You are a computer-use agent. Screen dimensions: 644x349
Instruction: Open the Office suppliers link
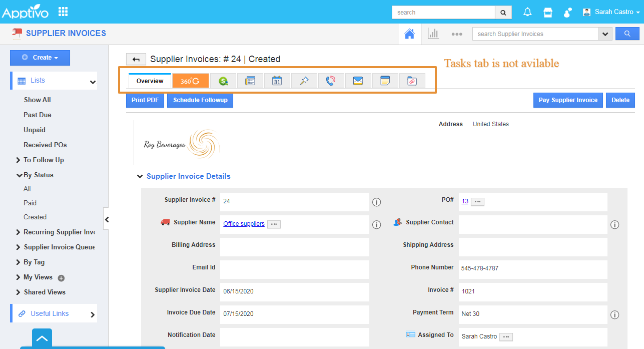point(244,224)
